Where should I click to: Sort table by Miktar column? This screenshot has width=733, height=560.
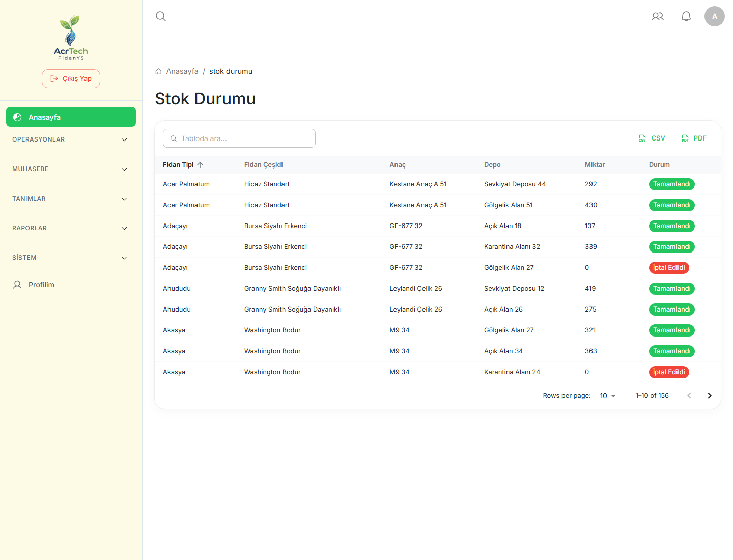pyautogui.click(x=595, y=165)
